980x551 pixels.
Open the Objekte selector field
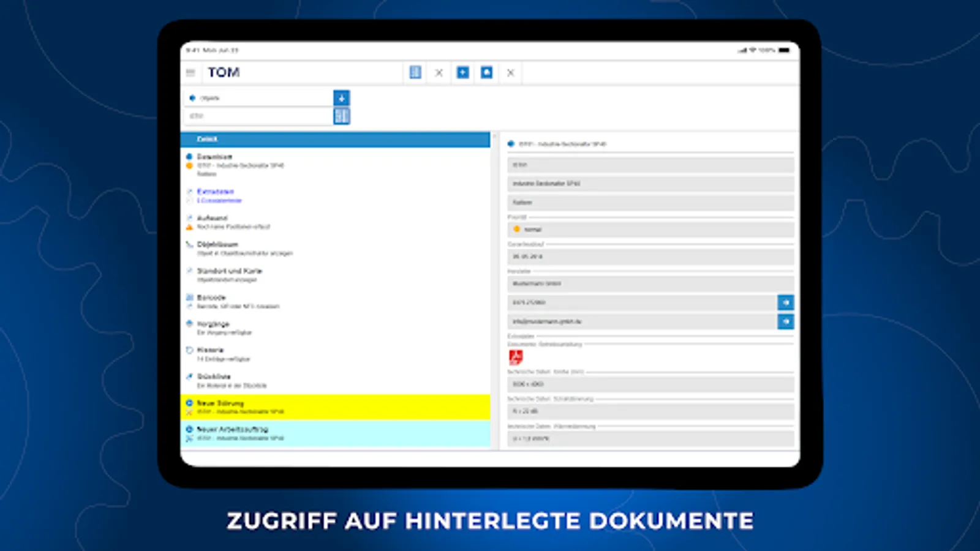258,98
